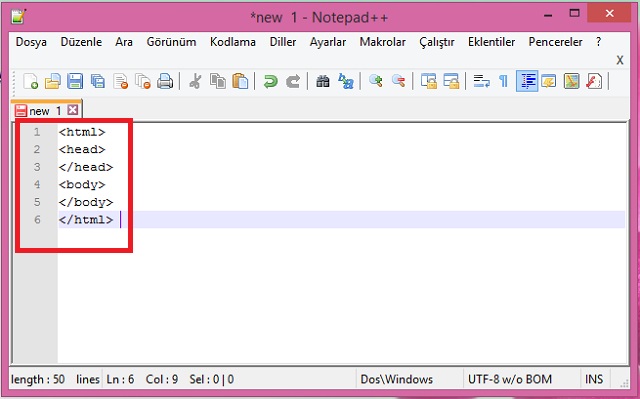The width and height of the screenshot is (640, 399).
Task: Create a new file with the New toolbar icon
Action: tap(31, 81)
